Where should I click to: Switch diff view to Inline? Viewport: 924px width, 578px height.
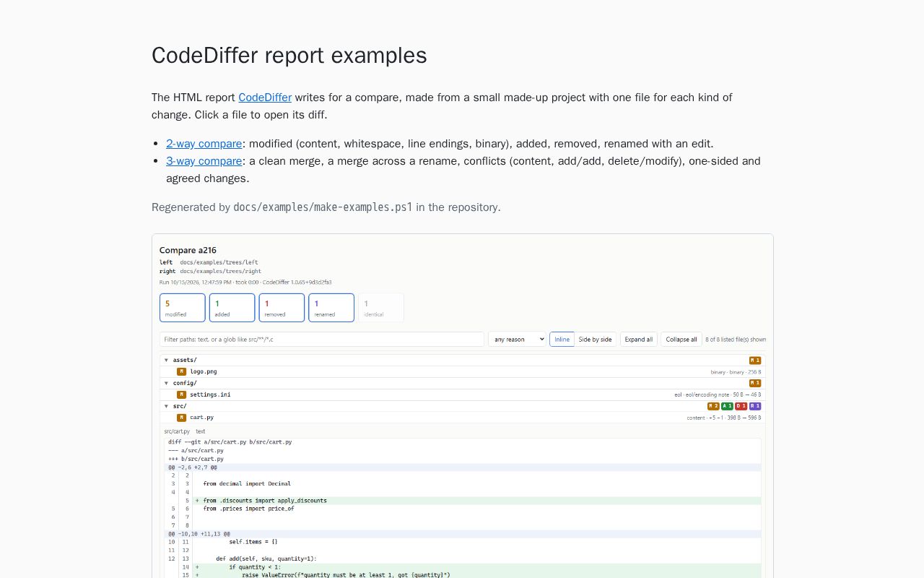click(562, 340)
